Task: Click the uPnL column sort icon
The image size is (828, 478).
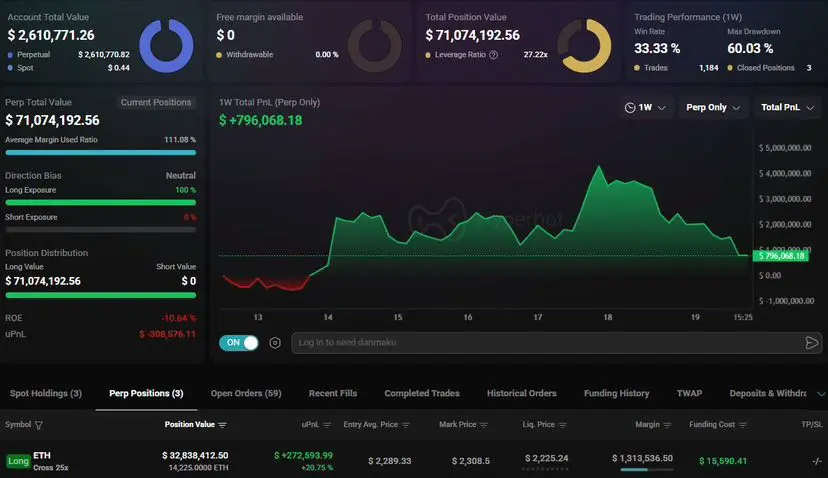Action: coord(327,425)
